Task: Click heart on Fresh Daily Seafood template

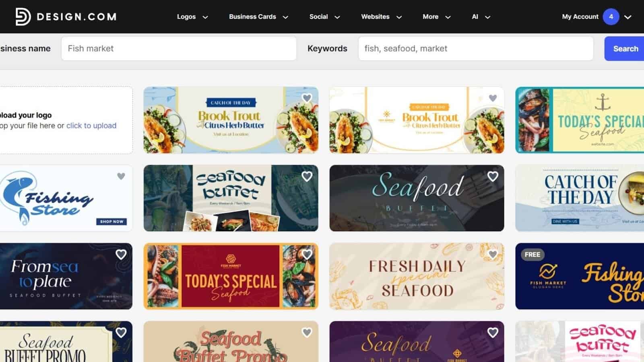Action: pyautogui.click(x=493, y=254)
